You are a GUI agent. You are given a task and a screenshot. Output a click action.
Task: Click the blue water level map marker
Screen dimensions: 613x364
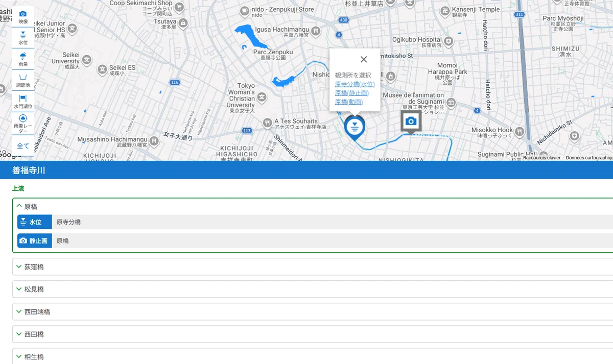tap(355, 128)
